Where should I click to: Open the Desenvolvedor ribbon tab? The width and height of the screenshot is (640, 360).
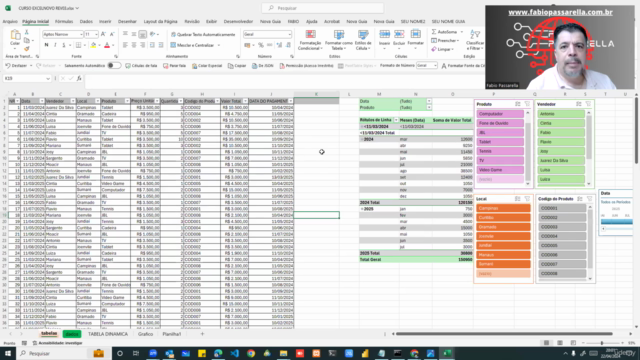pos(238,21)
